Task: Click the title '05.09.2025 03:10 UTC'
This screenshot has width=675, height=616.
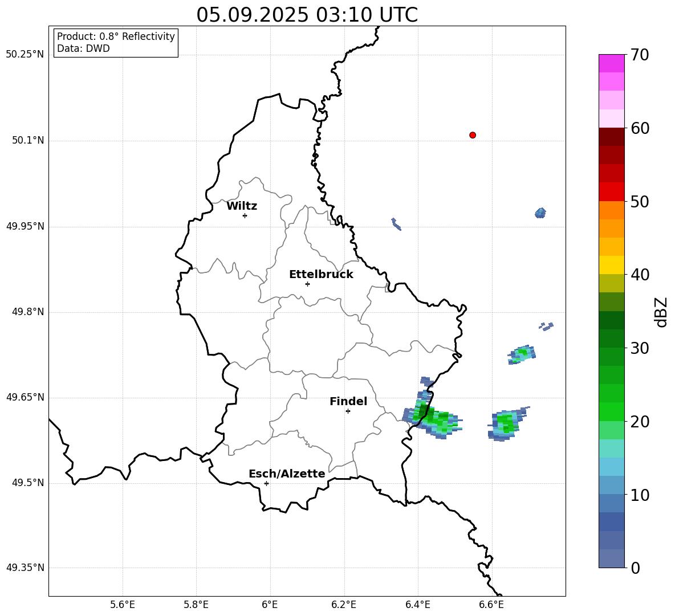Action: (307, 15)
